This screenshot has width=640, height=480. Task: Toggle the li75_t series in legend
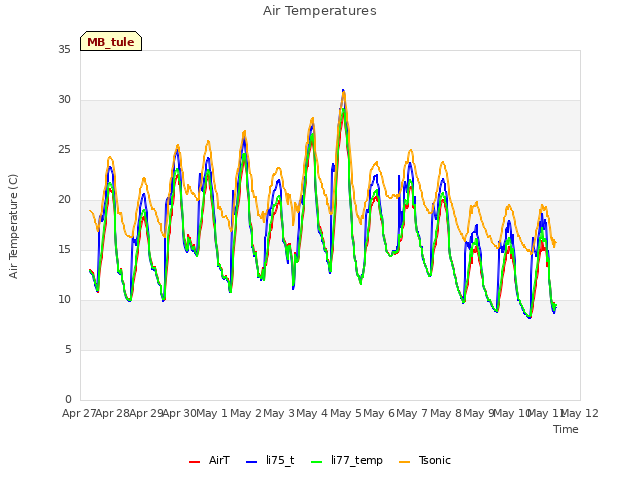(270, 460)
